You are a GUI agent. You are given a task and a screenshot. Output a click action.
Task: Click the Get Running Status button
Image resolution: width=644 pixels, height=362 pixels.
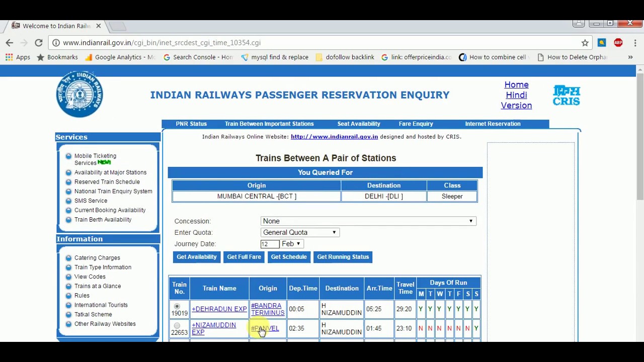click(343, 257)
